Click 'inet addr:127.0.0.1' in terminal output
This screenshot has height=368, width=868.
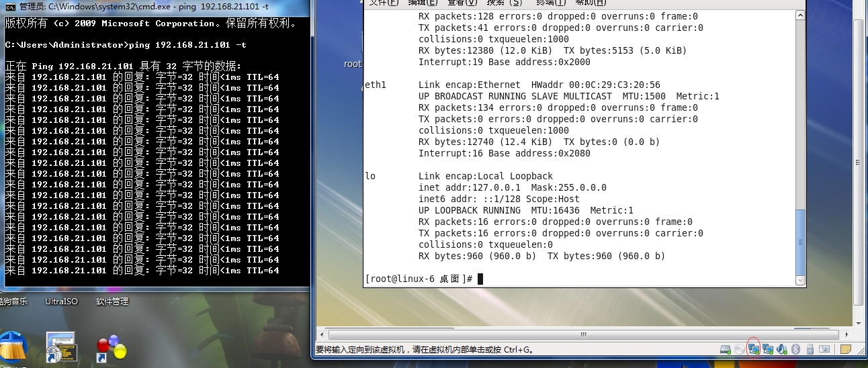pos(470,187)
